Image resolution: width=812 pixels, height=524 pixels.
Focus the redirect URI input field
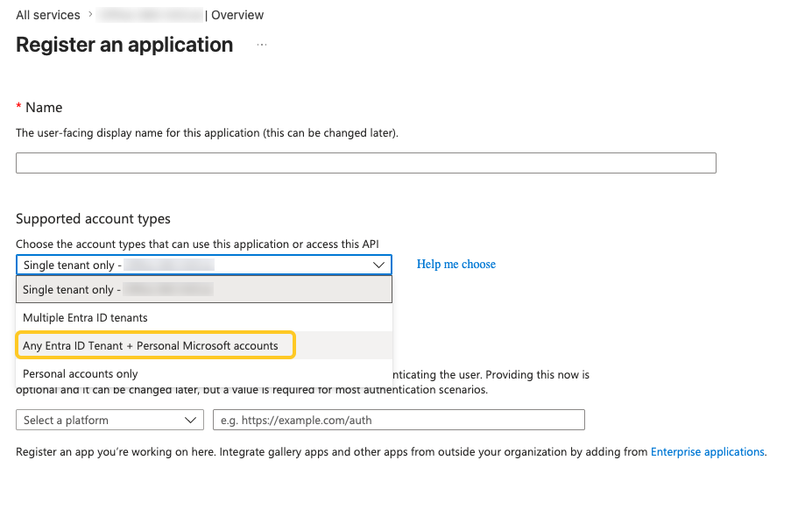(x=399, y=420)
